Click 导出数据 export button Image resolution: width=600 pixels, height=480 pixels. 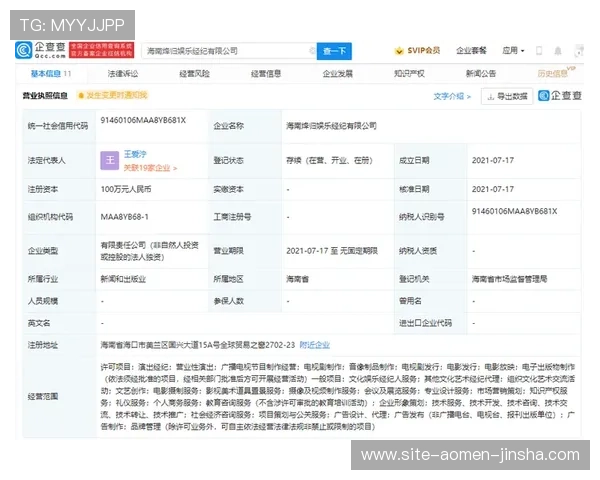507,96
